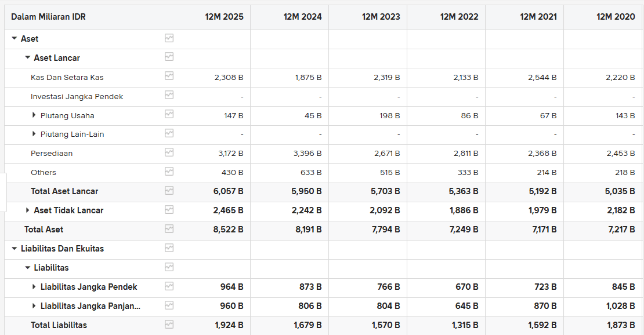Click the 12M 2024 column header

(303, 17)
